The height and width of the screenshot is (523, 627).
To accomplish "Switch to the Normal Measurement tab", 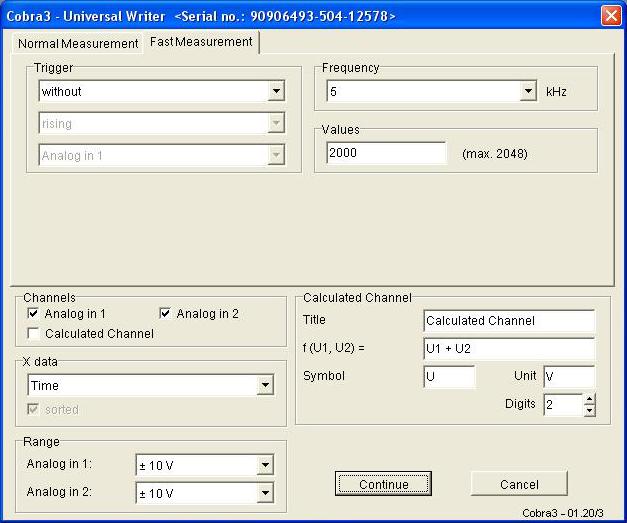I will click(x=78, y=43).
